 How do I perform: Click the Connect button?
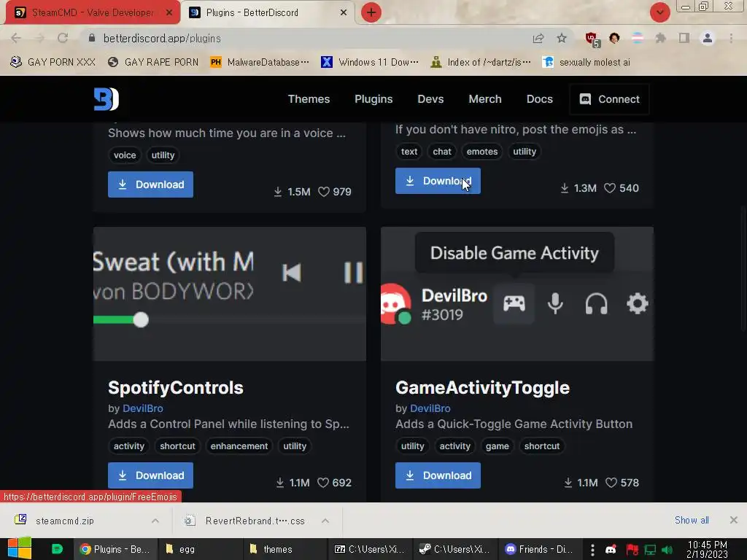(609, 99)
